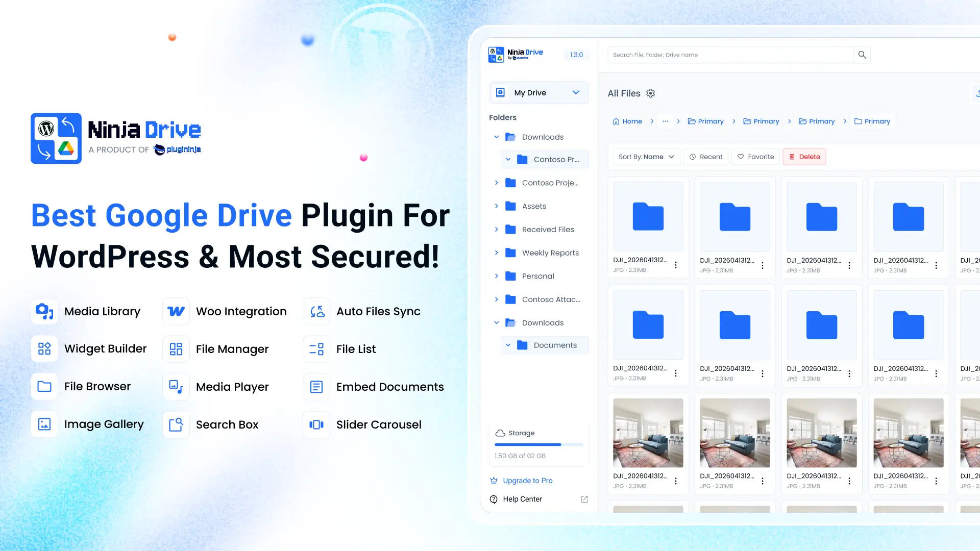980x551 pixels.
Task: Click the Help Center external link icon
Action: click(584, 499)
